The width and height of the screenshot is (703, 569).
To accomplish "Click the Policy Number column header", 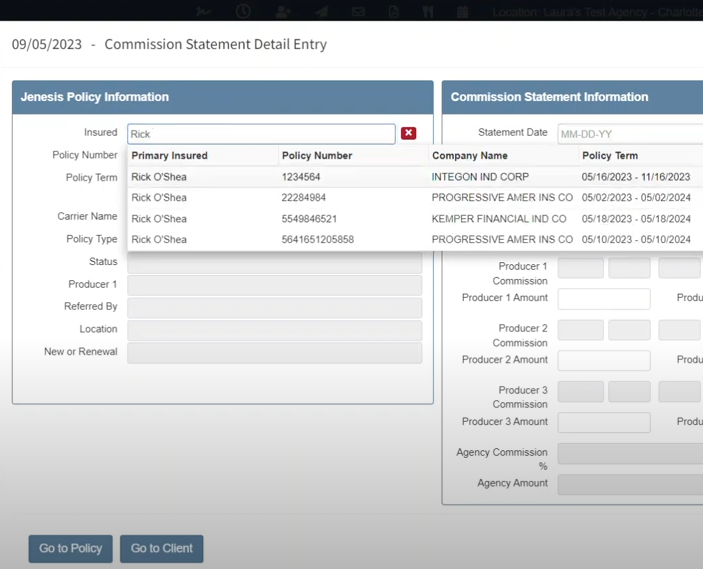I will 317,156.
